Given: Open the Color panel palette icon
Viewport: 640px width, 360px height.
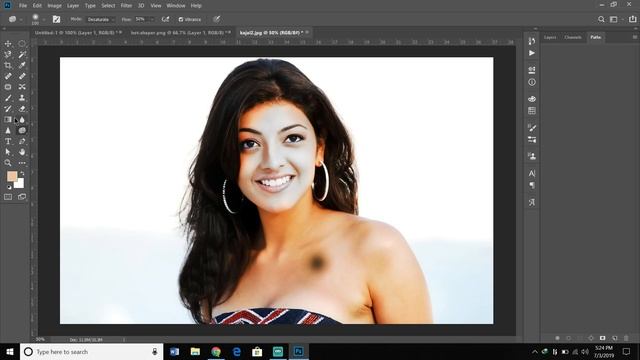Looking at the screenshot, I should point(531,99).
